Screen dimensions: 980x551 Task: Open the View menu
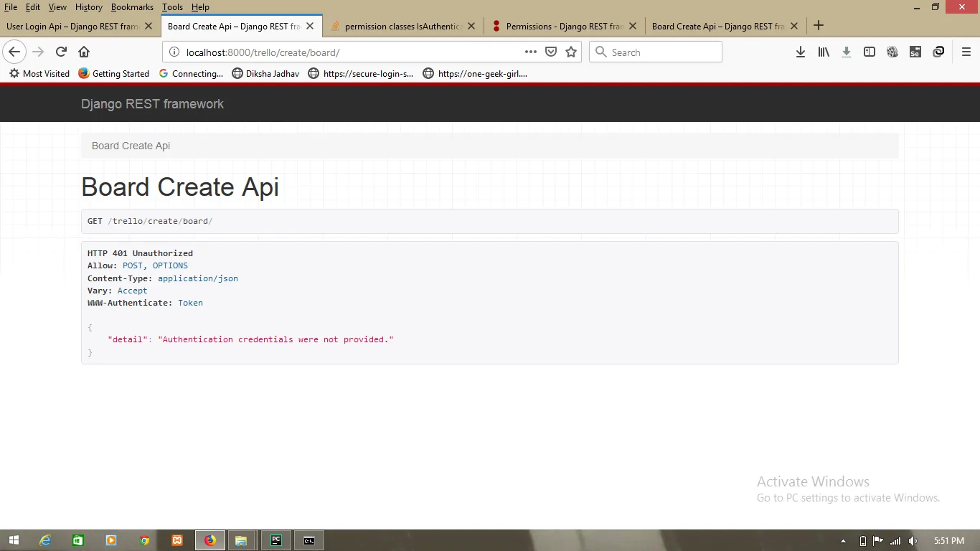click(57, 7)
